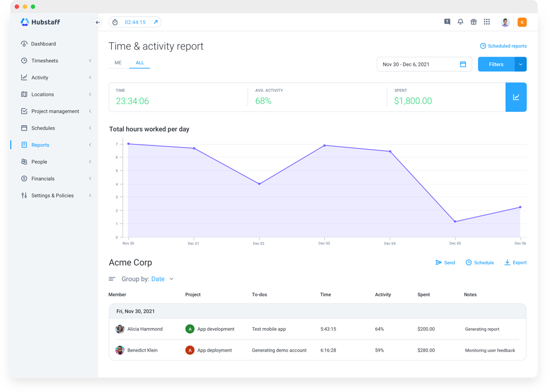Click the help question mark icon
The height and width of the screenshot is (392, 548).
tap(447, 22)
